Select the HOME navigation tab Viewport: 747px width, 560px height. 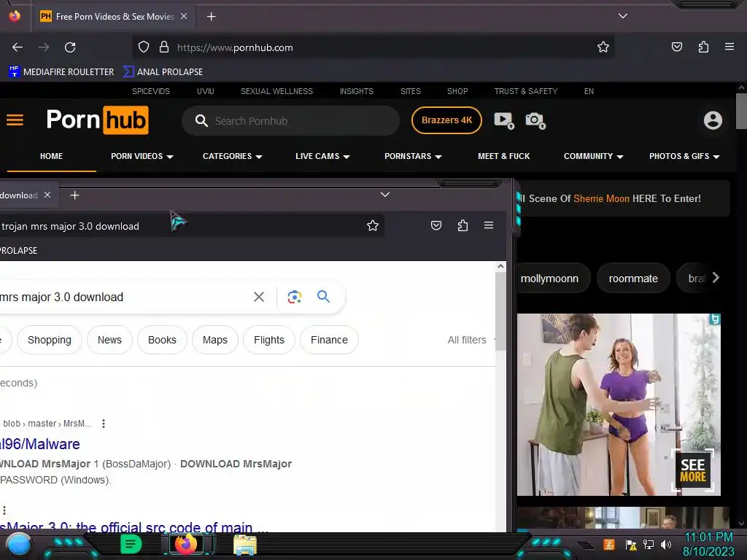(52, 156)
